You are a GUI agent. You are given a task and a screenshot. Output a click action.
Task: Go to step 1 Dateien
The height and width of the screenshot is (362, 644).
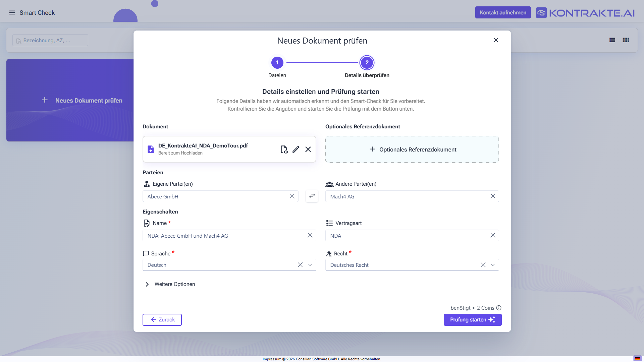tap(277, 63)
